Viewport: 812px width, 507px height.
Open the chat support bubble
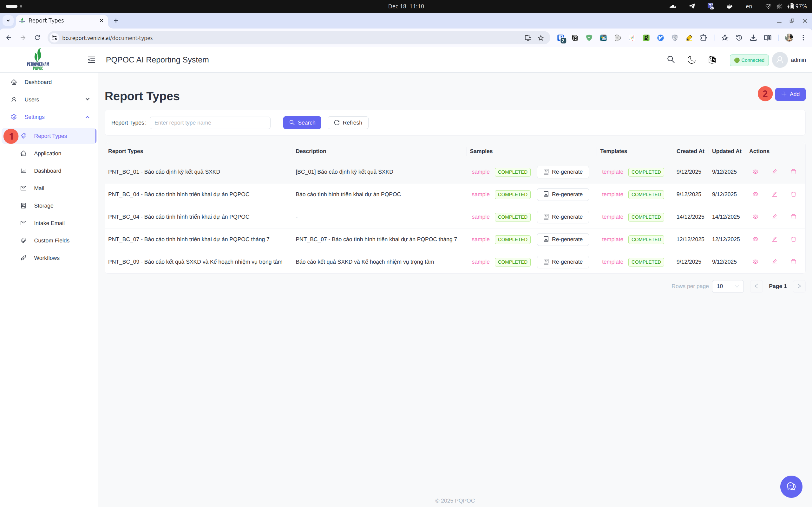790,486
